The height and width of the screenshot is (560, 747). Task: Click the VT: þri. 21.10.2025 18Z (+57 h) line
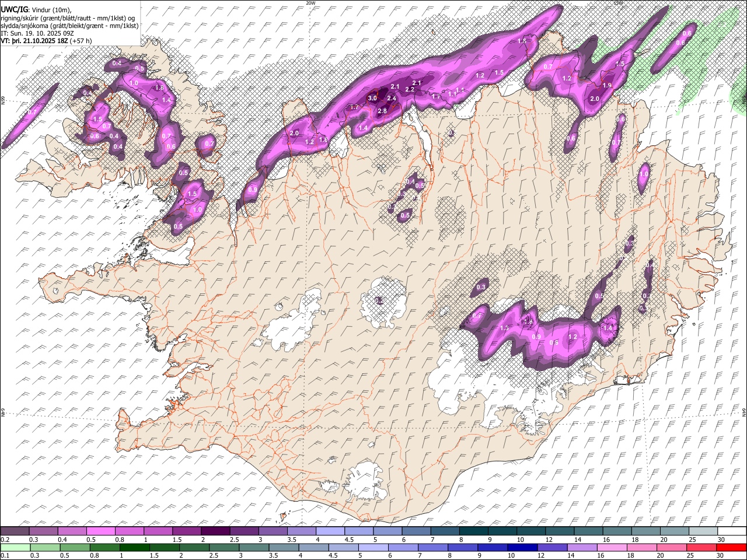tap(47, 41)
